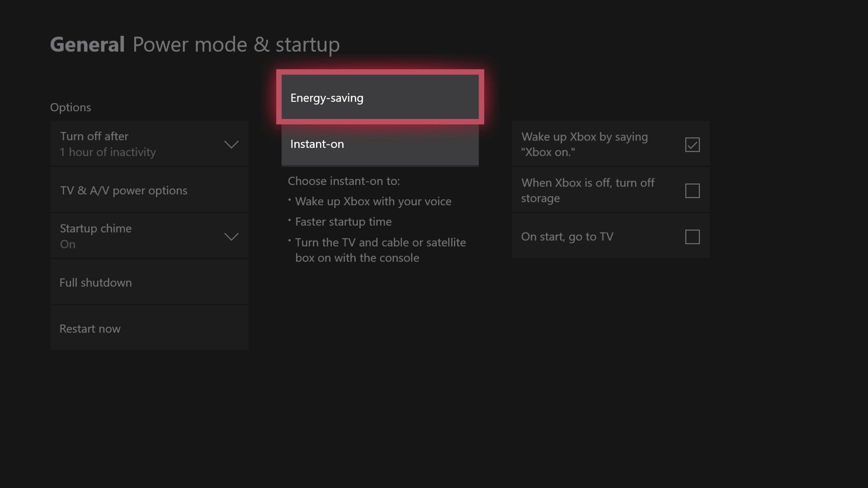Uncheck Wake up Xbox by saying "Xbox on"
This screenshot has width=868, height=488.
pyautogui.click(x=692, y=145)
